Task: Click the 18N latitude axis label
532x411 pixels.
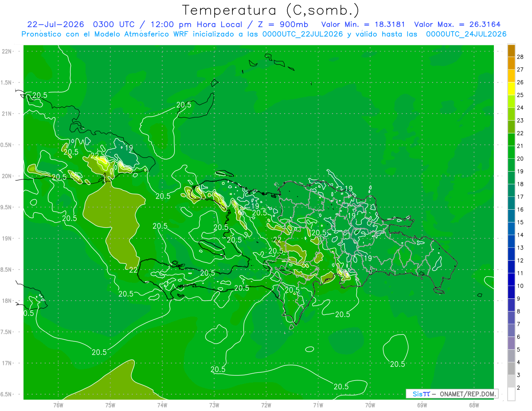Action: pyautogui.click(x=7, y=301)
